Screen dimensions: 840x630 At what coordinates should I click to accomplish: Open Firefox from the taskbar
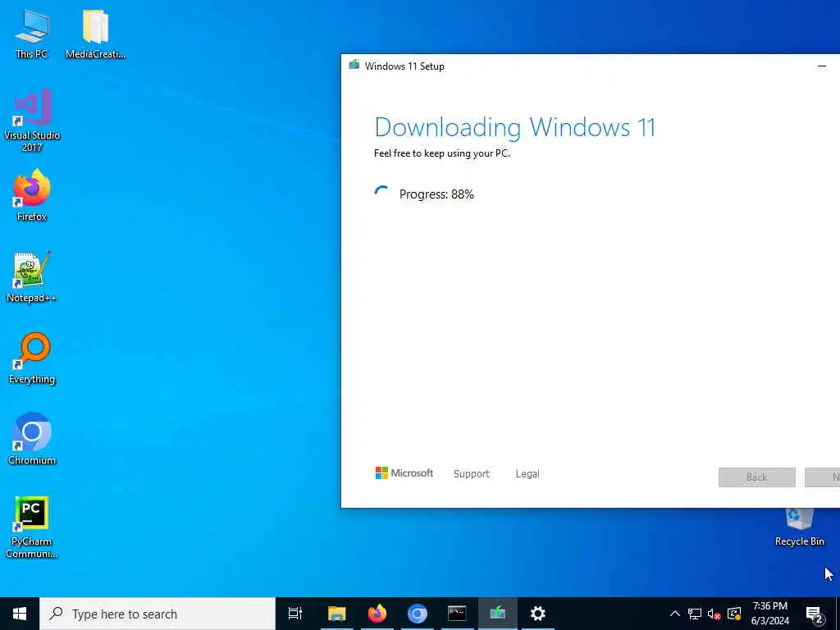(x=377, y=614)
